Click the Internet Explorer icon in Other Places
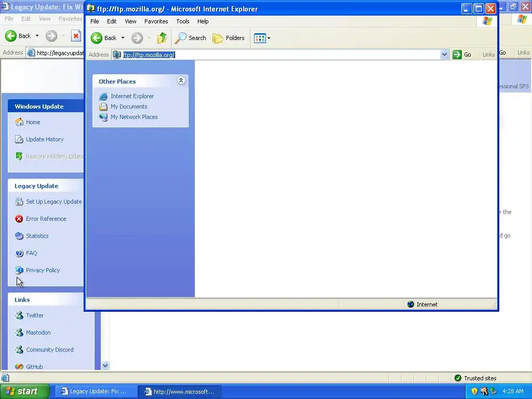 coord(103,96)
